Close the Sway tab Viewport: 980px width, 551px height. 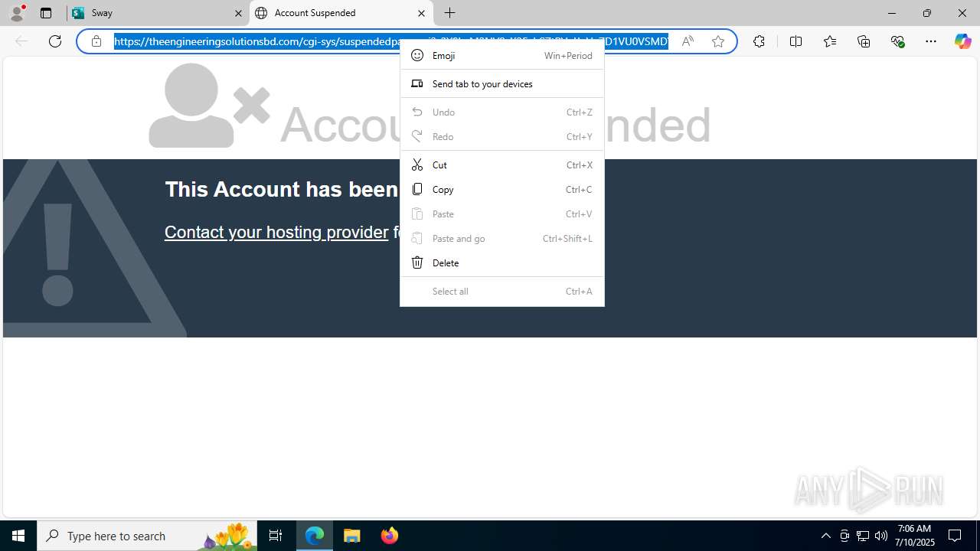click(238, 13)
